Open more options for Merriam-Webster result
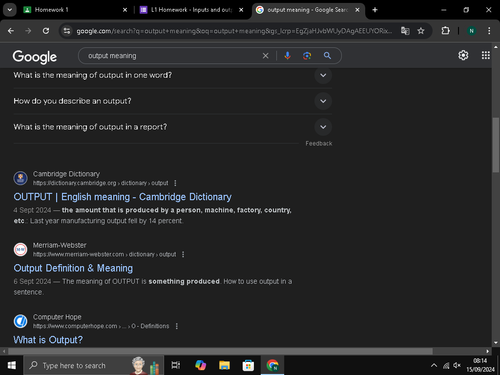This screenshot has width=500, height=375. pyautogui.click(x=183, y=254)
